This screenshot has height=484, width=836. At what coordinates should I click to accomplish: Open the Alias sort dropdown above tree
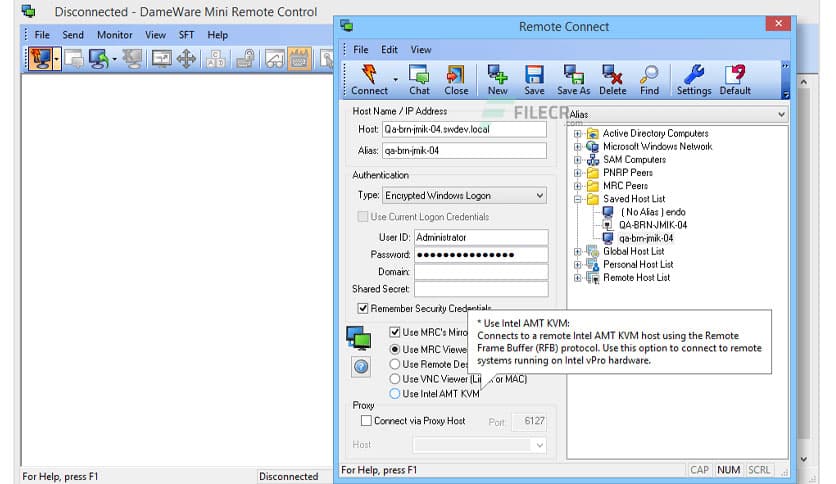click(x=781, y=114)
